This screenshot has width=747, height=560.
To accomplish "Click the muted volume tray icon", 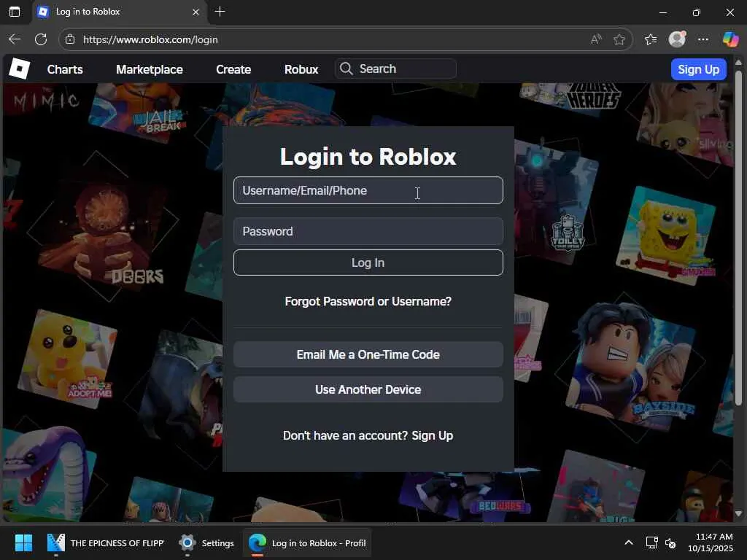I will [670, 542].
